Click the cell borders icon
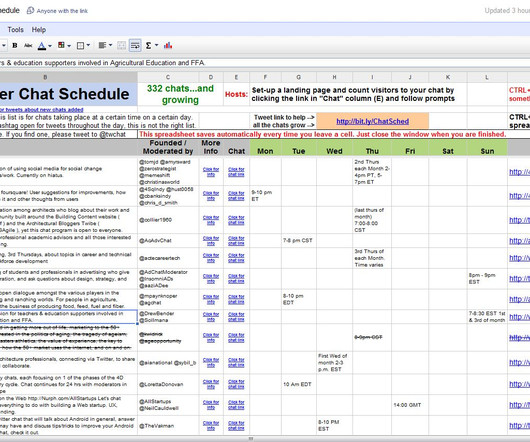Viewport: 530px width, 442px height. pyautogui.click(x=80, y=45)
